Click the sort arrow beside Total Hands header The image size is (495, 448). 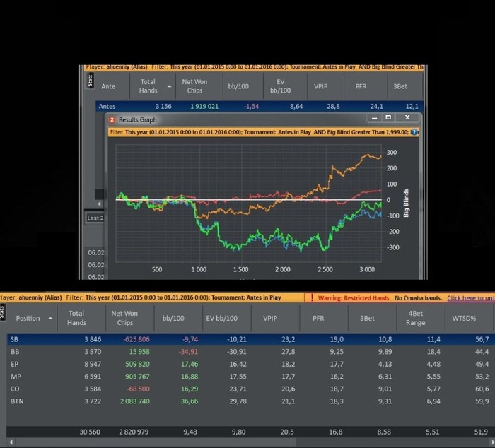coord(170,86)
